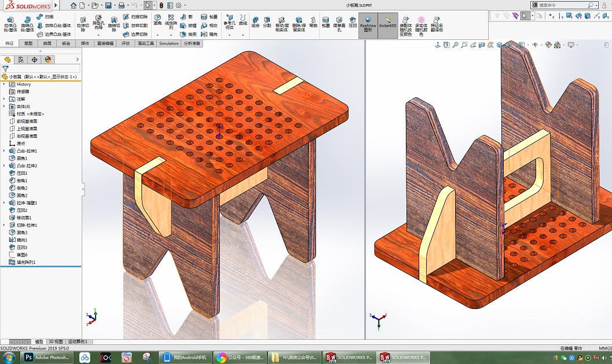The image size is (612, 364).
Task: Switch to the 钣金 (Sheet Metal) ribbon tab
Action: 65,43
